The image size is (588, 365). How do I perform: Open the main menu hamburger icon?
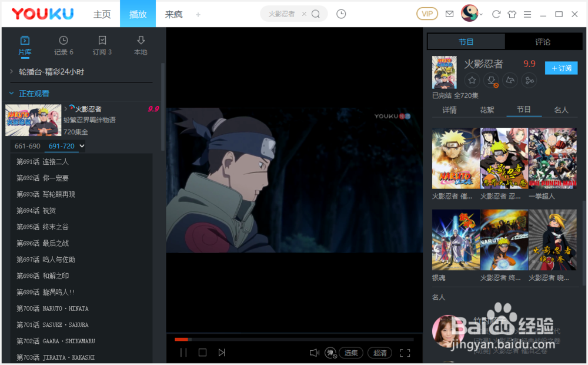point(527,14)
